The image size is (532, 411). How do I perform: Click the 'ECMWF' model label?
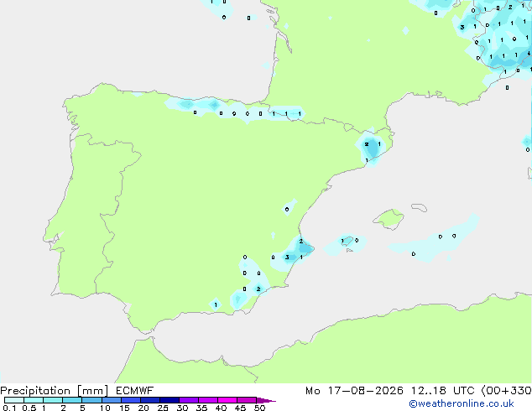tap(135, 391)
